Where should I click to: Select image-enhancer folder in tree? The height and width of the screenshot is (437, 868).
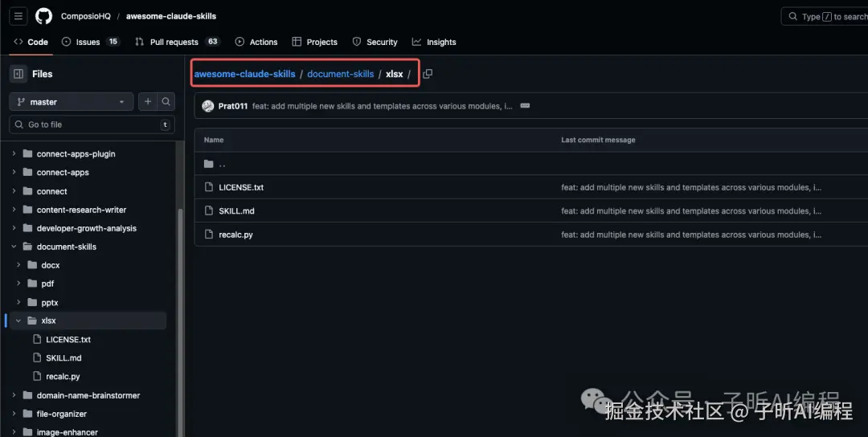67,432
